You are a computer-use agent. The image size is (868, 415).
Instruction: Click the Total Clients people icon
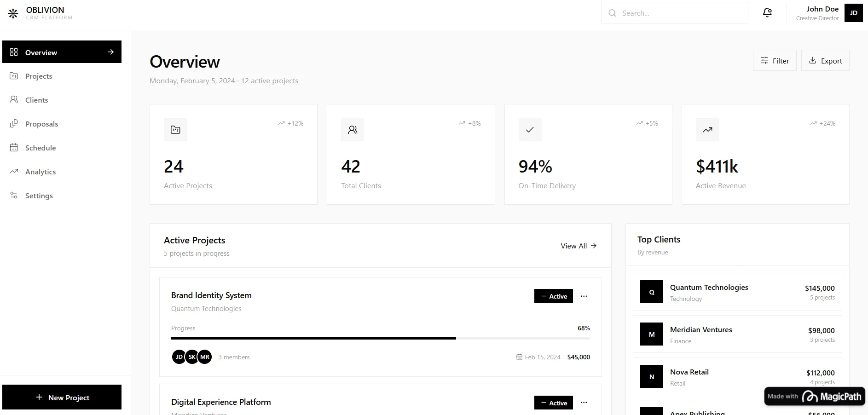[x=353, y=130]
